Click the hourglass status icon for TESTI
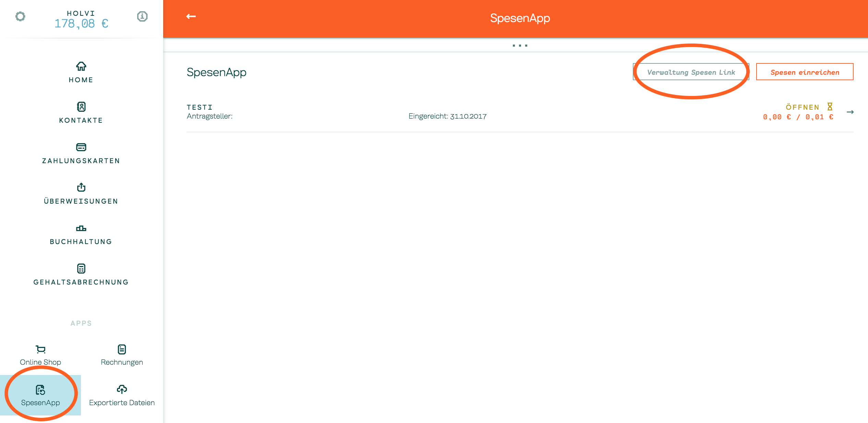The image size is (868, 423). coord(830,107)
